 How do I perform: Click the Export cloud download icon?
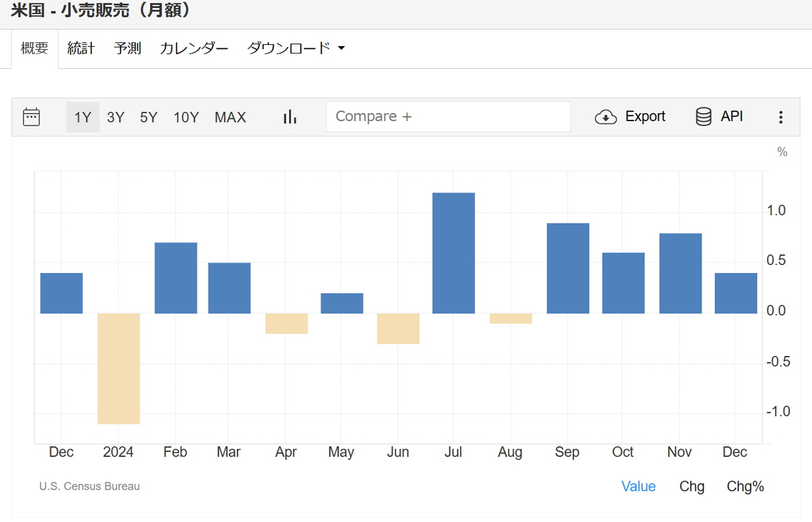pyautogui.click(x=606, y=117)
